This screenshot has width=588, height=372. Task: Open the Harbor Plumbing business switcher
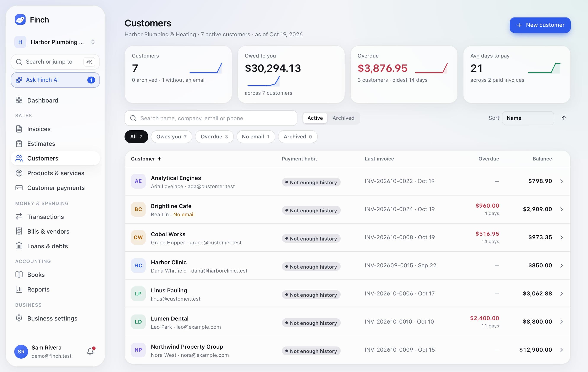point(55,42)
